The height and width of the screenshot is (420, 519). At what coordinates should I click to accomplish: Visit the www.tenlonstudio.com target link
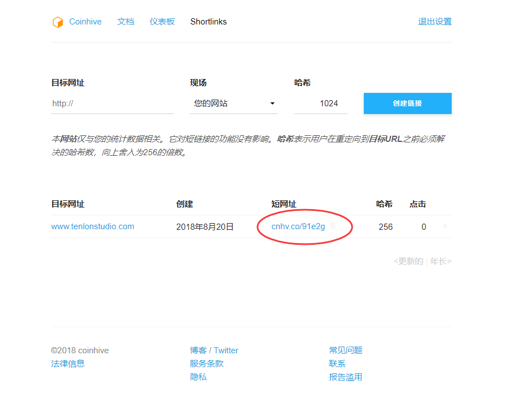(92, 226)
